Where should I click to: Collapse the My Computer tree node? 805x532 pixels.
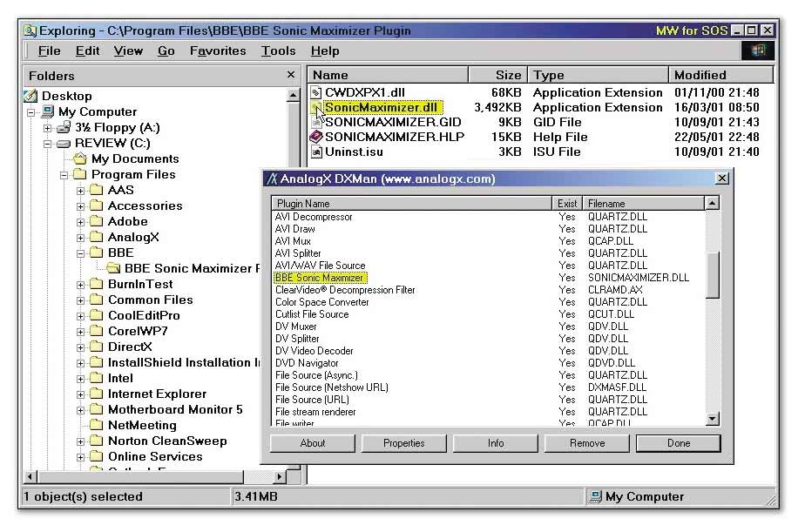point(31,111)
